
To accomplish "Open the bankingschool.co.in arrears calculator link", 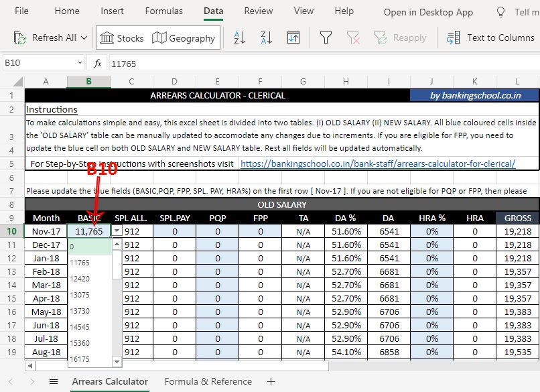I will [x=377, y=164].
